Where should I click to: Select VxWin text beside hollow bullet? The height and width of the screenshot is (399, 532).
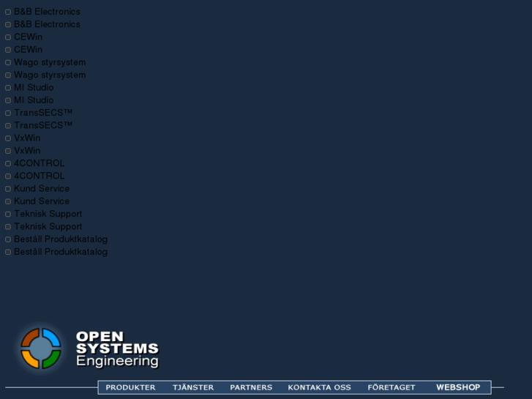pos(27,138)
